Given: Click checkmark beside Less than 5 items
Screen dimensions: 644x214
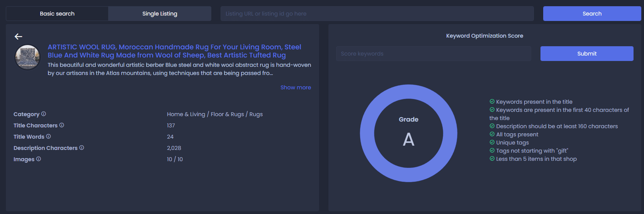Looking at the screenshot, I should (x=492, y=158).
